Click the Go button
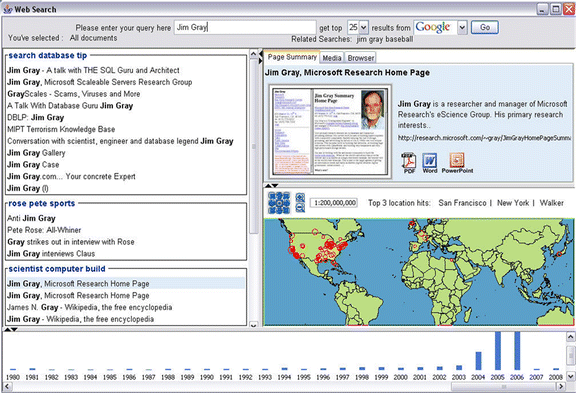 click(x=485, y=27)
